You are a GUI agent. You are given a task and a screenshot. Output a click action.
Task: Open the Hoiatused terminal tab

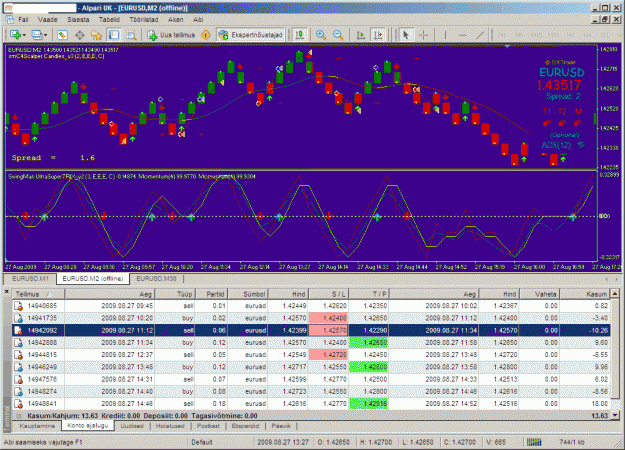coord(170,426)
